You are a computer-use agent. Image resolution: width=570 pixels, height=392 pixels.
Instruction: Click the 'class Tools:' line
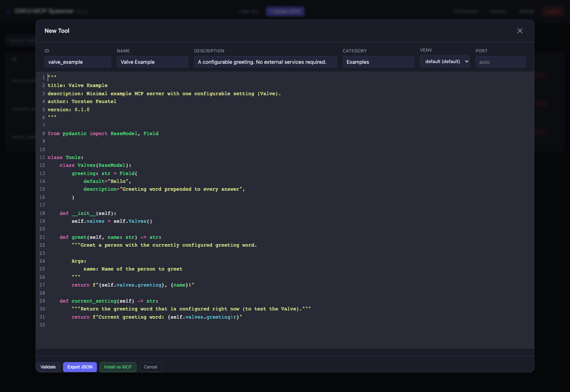(66, 158)
